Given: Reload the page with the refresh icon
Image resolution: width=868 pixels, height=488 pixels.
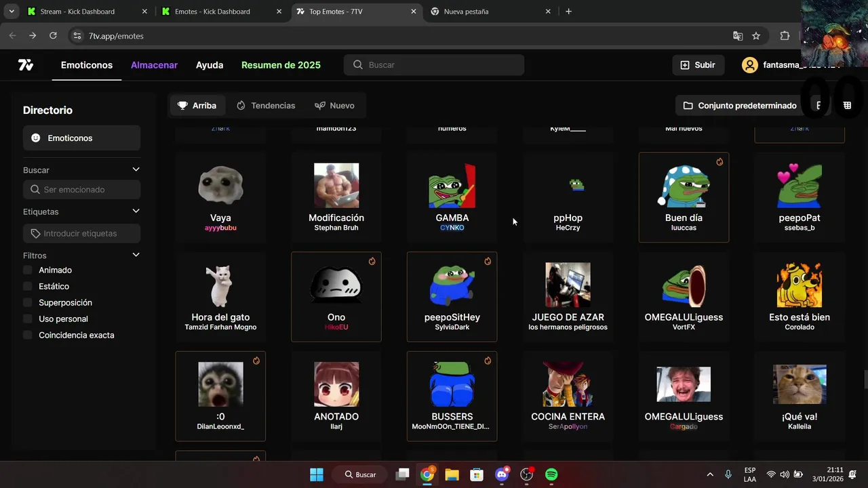Looking at the screenshot, I should coord(53,36).
